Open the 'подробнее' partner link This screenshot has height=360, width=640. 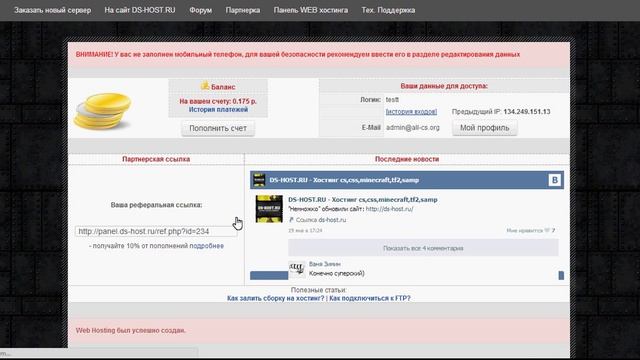coord(207,246)
